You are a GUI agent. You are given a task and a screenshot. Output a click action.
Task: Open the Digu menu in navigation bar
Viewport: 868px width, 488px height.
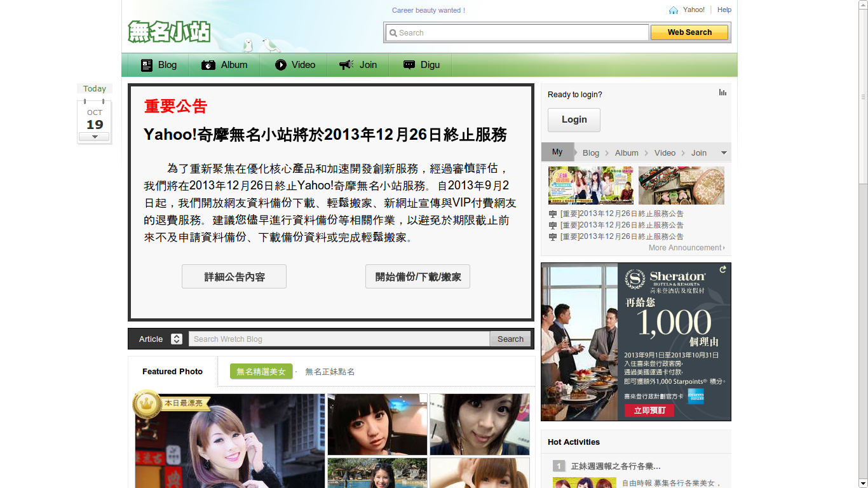coord(421,65)
